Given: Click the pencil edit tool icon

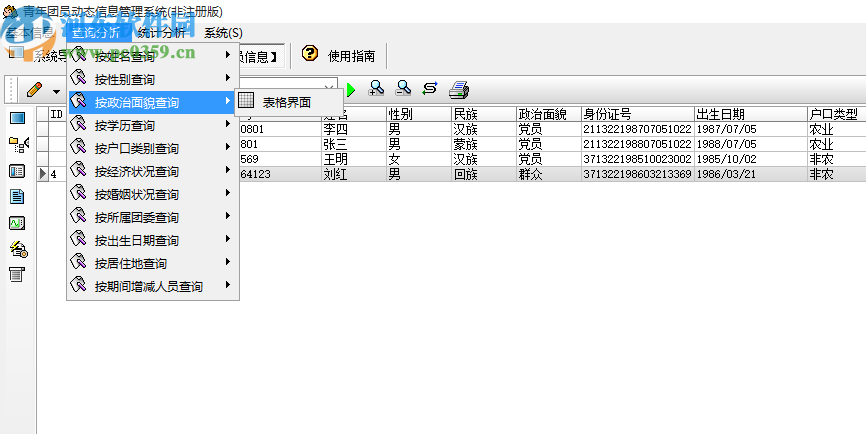Looking at the screenshot, I should click(x=34, y=89).
